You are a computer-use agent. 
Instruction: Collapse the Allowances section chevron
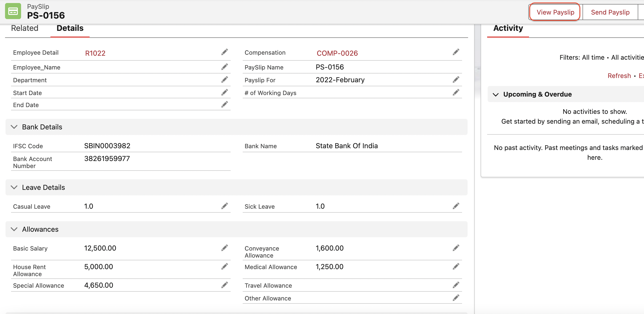(14, 229)
